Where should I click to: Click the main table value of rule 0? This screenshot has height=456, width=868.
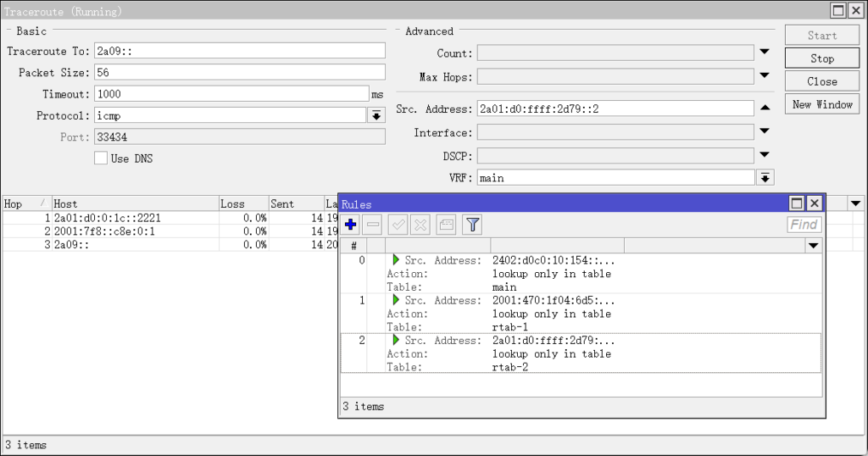coord(504,287)
